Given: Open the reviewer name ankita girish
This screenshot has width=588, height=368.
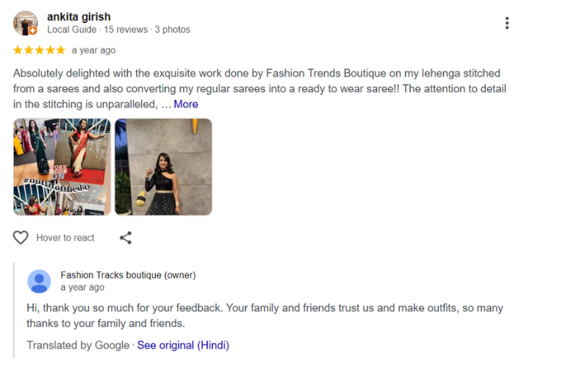Looking at the screenshot, I should (79, 16).
